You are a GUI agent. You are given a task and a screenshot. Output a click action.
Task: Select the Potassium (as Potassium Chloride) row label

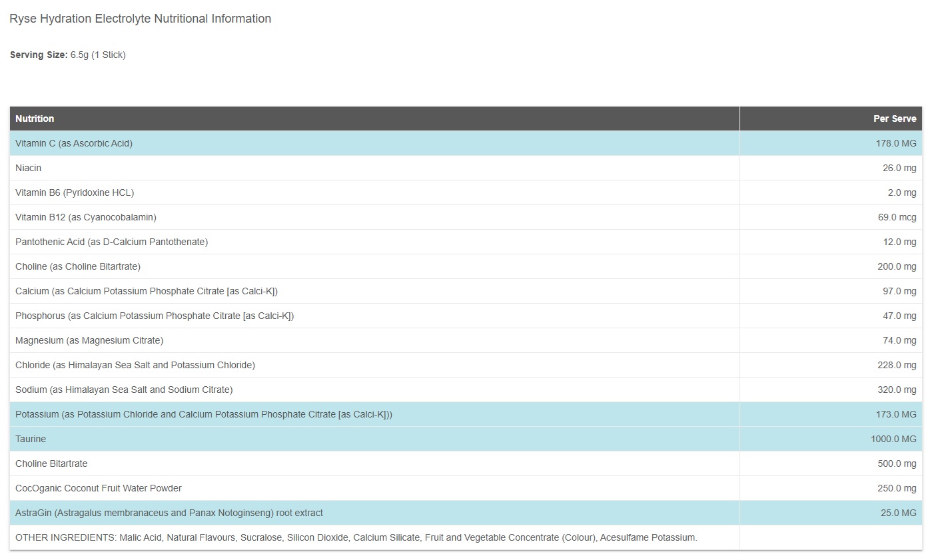tap(204, 414)
